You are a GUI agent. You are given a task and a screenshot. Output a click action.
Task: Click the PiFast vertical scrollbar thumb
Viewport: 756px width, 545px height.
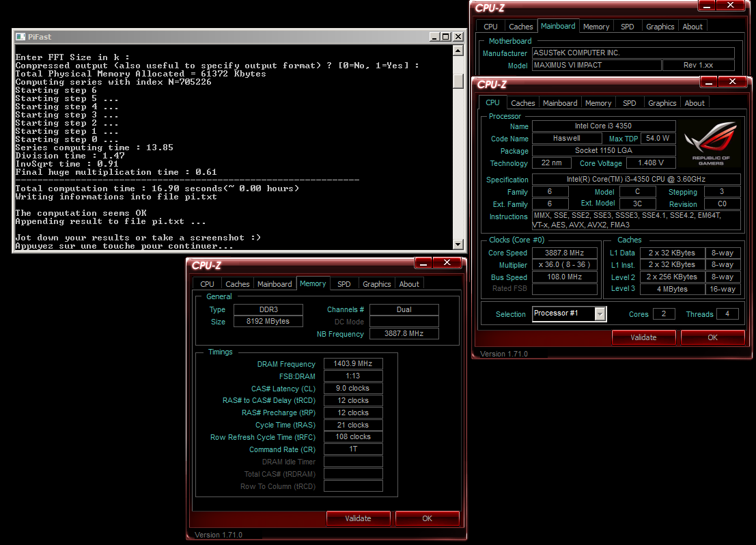458,81
